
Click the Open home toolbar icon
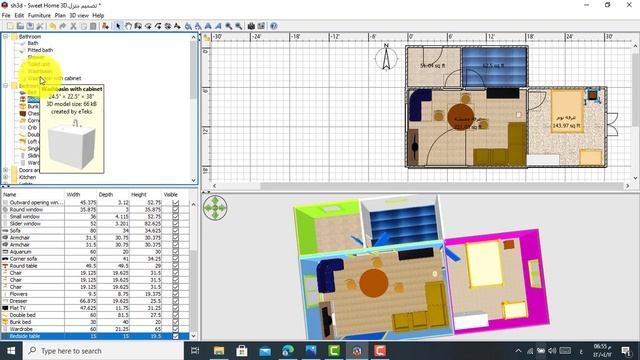tap(20, 26)
